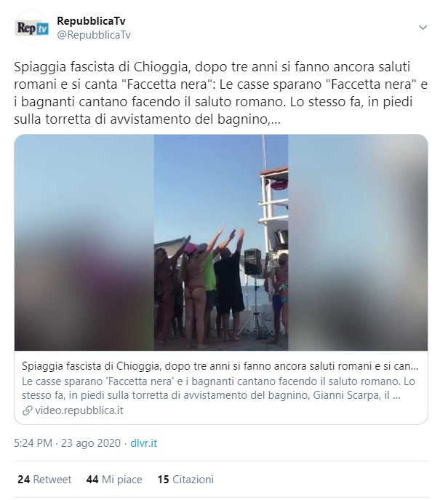The height and width of the screenshot is (500, 448).
Task: Open the RepubblicaTv profile avatar
Action: pyautogui.click(x=31, y=28)
